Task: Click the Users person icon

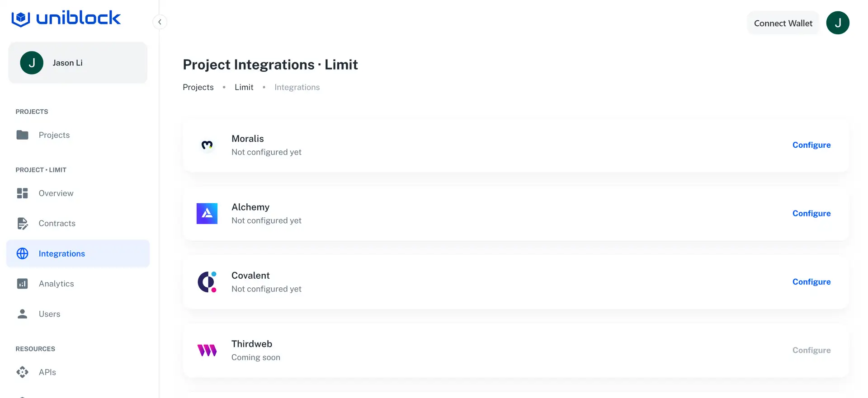Action: point(22,314)
